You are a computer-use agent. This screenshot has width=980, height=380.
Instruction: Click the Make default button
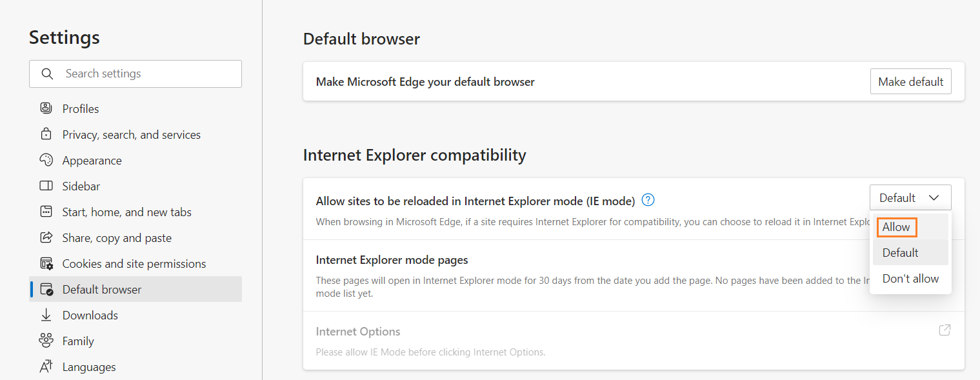(x=910, y=82)
